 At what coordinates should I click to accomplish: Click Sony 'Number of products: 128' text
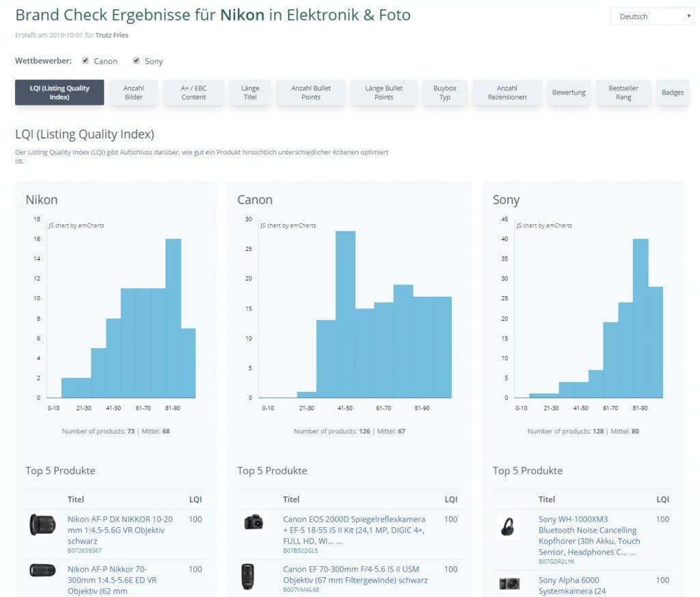565,432
